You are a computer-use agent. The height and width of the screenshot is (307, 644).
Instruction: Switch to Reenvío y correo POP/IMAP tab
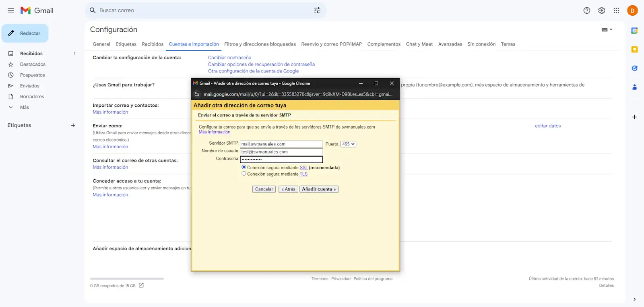coord(332,44)
